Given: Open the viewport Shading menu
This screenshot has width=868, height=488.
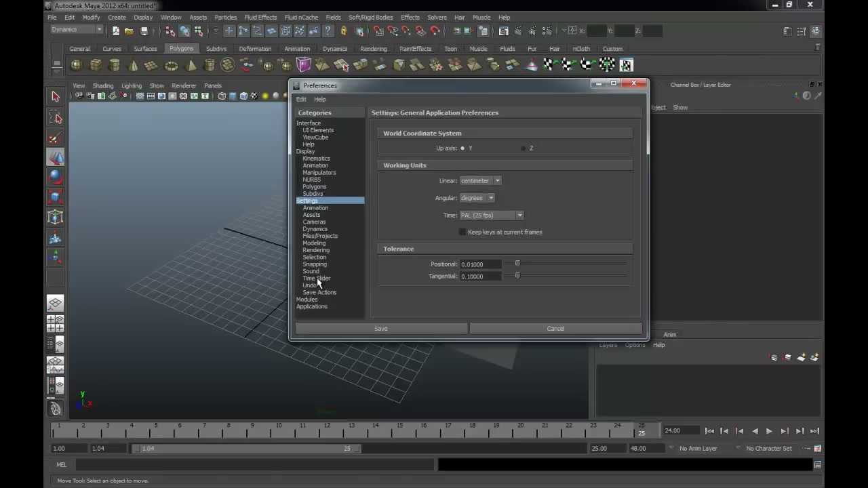Looking at the screenshot, I should click(103, 85).
